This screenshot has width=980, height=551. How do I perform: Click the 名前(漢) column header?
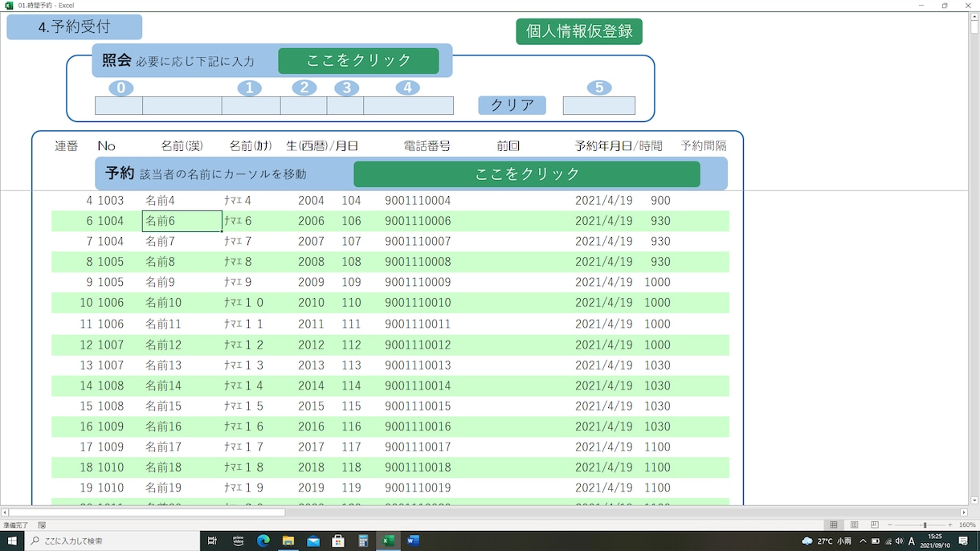pos(182,146)
